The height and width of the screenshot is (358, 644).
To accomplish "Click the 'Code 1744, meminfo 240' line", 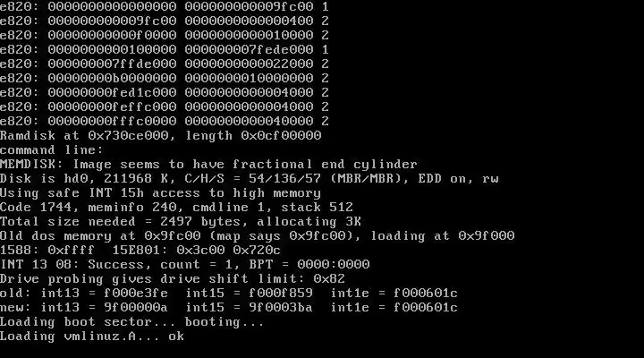I will click(176, 207).
